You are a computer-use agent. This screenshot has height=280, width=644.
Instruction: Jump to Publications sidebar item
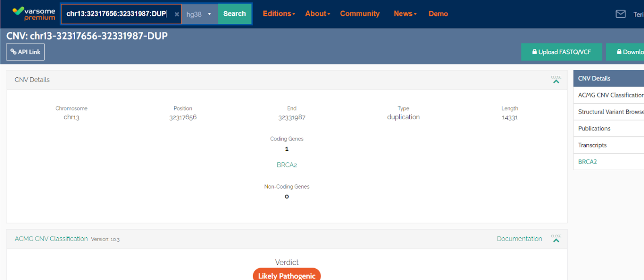tap(609, 129)
